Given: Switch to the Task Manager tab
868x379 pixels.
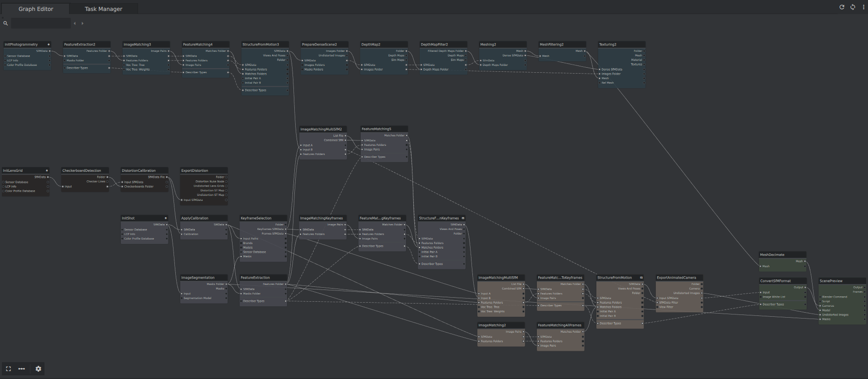Looking at the screenshot, I should (103, 9).
